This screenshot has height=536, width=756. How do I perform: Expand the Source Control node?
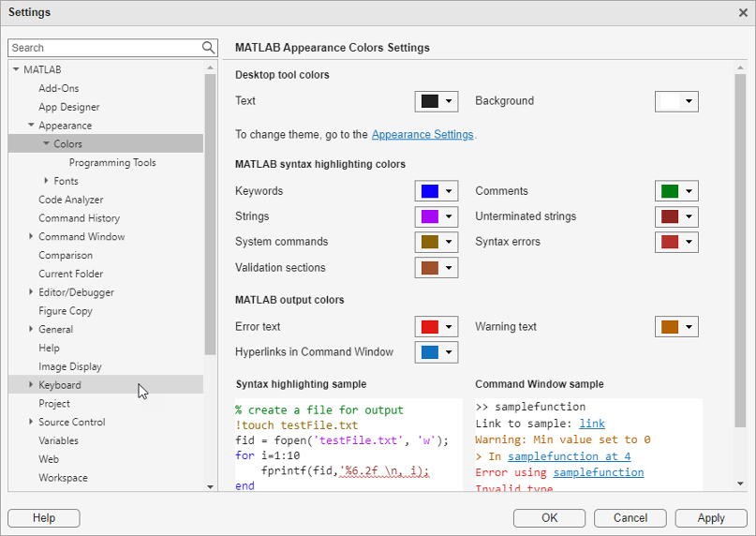click(x=31, y=423)
